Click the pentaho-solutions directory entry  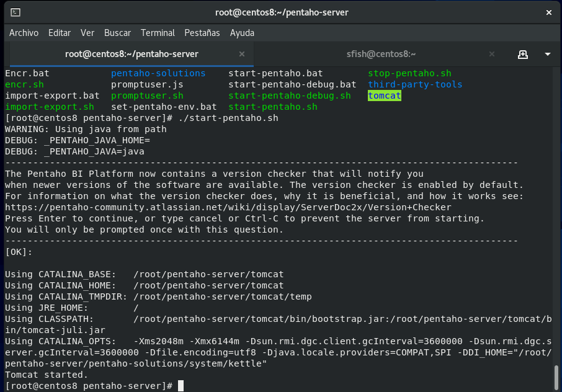click(158, 73)
